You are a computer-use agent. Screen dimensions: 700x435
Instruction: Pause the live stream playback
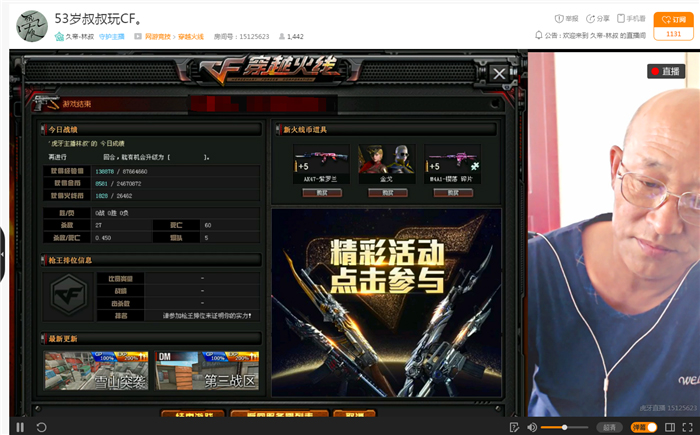click(x=20, y=427)
